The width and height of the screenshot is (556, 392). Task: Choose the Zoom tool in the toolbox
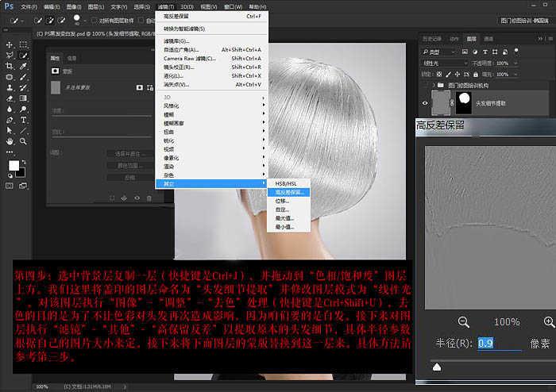(x=23, y=141)
